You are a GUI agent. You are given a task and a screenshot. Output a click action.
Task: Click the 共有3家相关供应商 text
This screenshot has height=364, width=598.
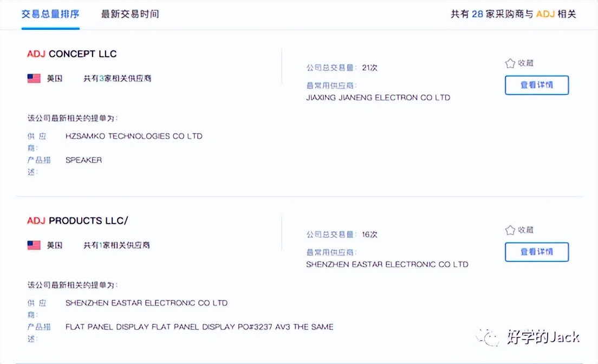(117, 79)
